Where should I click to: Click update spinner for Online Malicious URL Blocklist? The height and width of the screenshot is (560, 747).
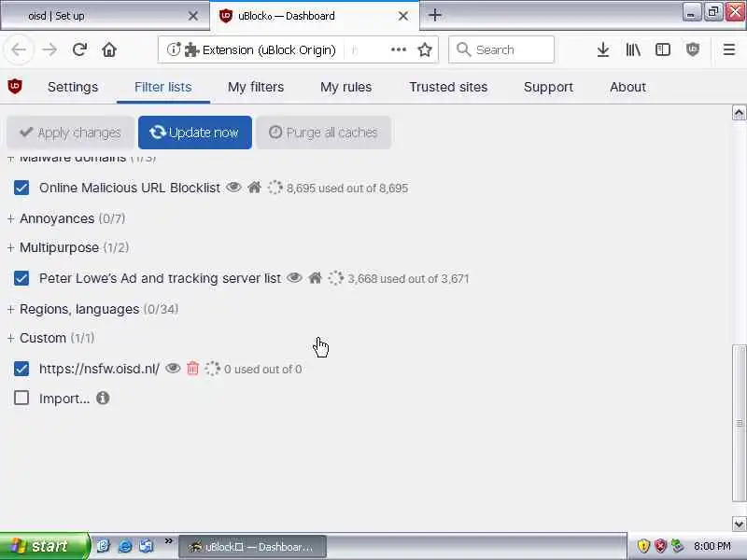275,188
